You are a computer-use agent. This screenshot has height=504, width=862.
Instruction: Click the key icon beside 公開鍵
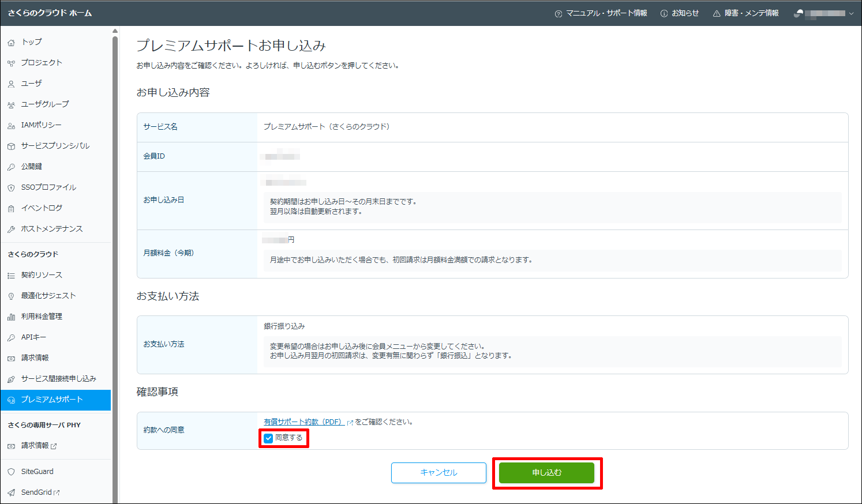coord(11,167)
